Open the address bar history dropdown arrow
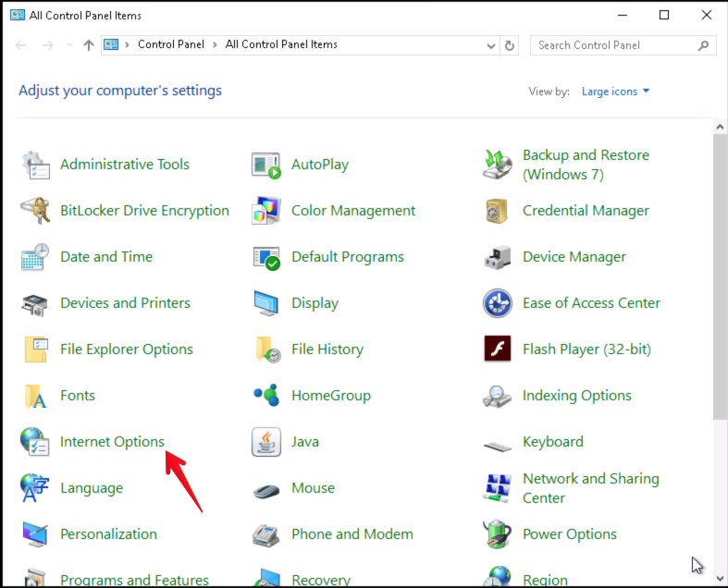The height and width of the screenshot is (588, 728). [x=490, y=45]
